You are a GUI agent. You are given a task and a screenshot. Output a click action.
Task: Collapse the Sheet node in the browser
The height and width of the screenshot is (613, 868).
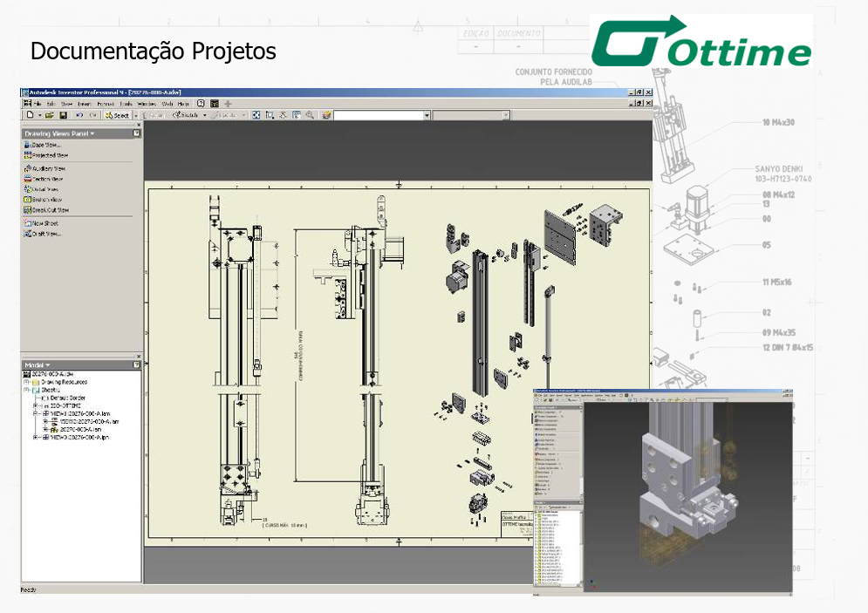tap(27, 391)
